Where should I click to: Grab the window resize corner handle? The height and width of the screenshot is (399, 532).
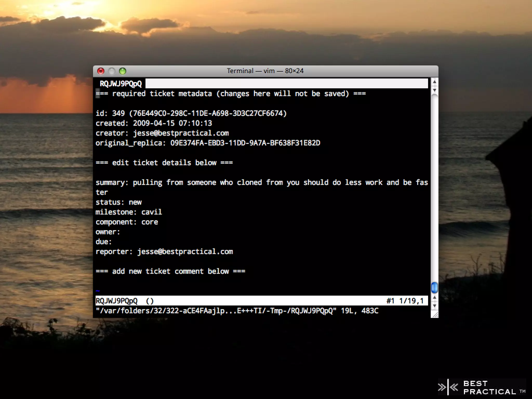(x=435, y=315)
